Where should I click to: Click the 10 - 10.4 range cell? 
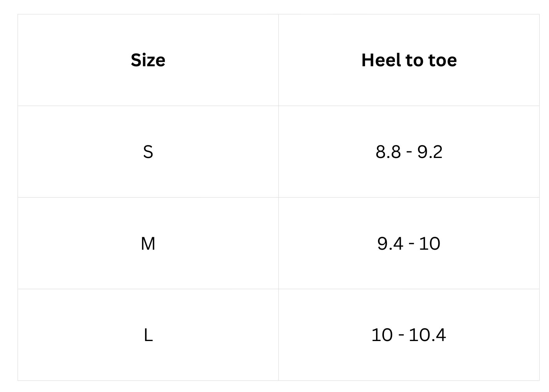409,335
